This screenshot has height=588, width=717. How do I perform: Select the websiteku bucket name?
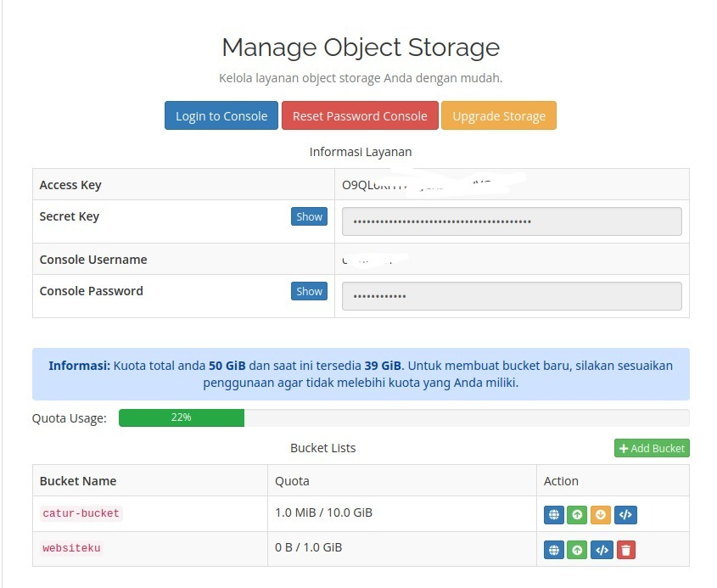[x=71, y=548]
